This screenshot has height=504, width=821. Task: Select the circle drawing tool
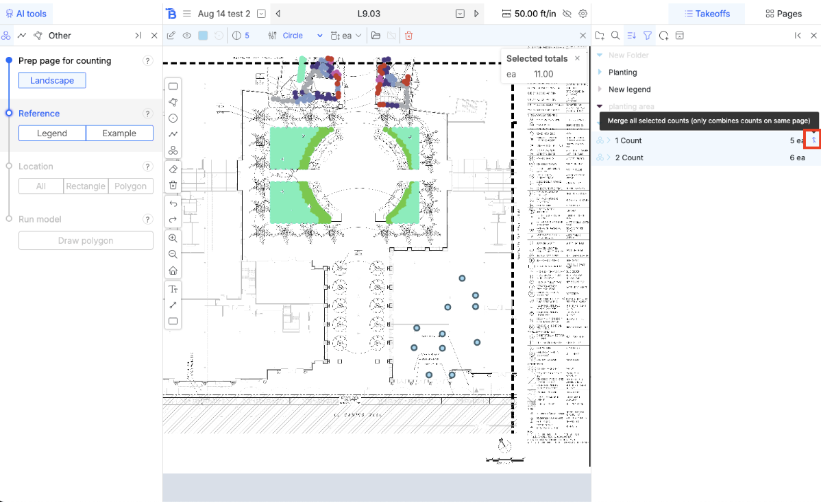173,118
